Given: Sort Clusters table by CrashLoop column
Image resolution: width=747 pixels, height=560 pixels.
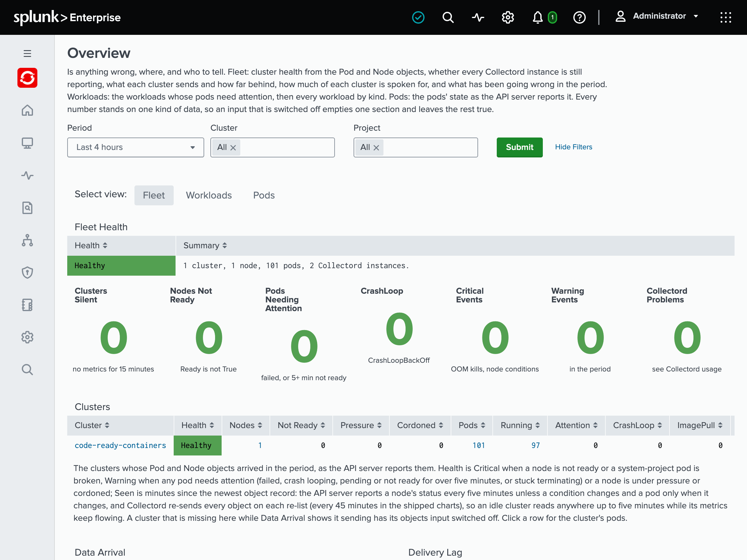Looking at the screenshot, I should [x=637, y=425].
